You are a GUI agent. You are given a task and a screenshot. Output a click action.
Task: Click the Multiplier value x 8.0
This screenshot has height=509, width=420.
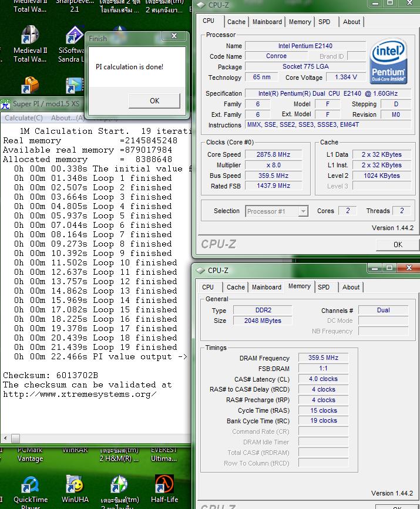point(273,165)
